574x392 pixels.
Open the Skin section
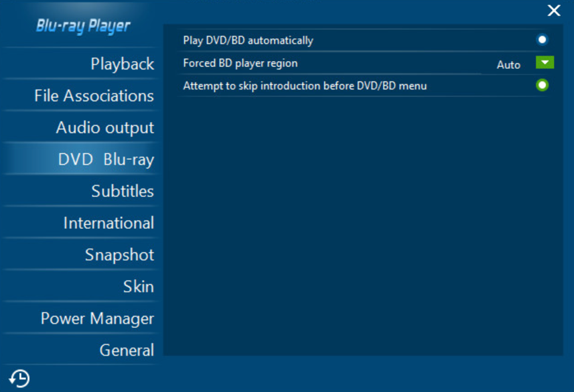(x=81, y=287)
